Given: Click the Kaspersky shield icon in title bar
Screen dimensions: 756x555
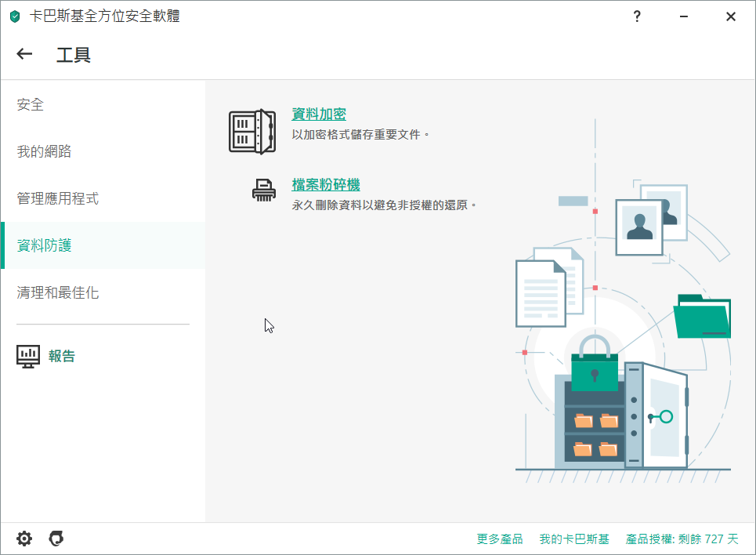Looking at the screenshot, I should click(15, 16).
